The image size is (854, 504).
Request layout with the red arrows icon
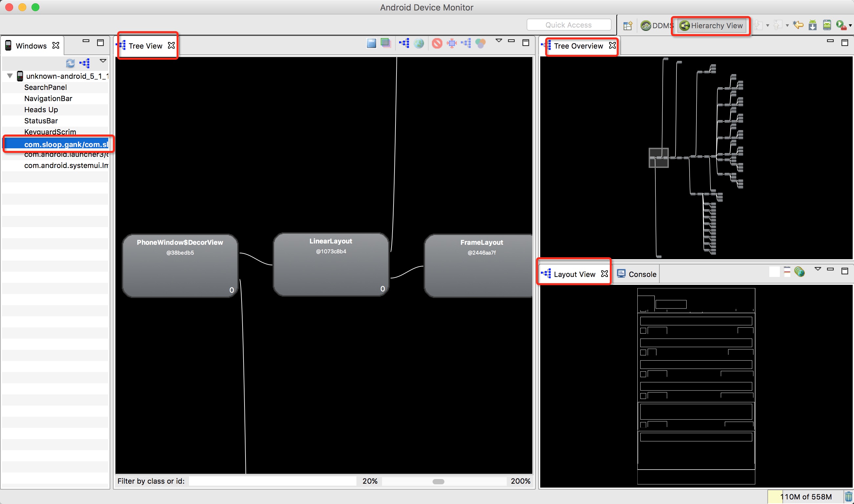click(452, 43)
